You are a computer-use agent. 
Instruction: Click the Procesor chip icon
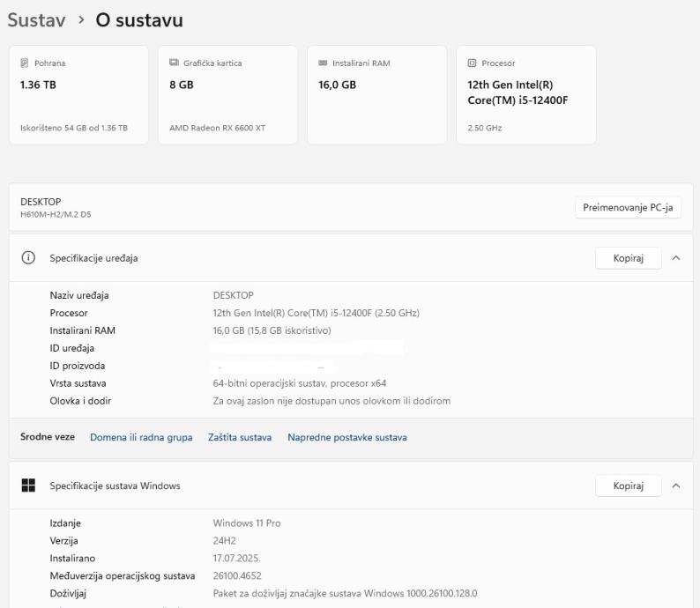472,63
